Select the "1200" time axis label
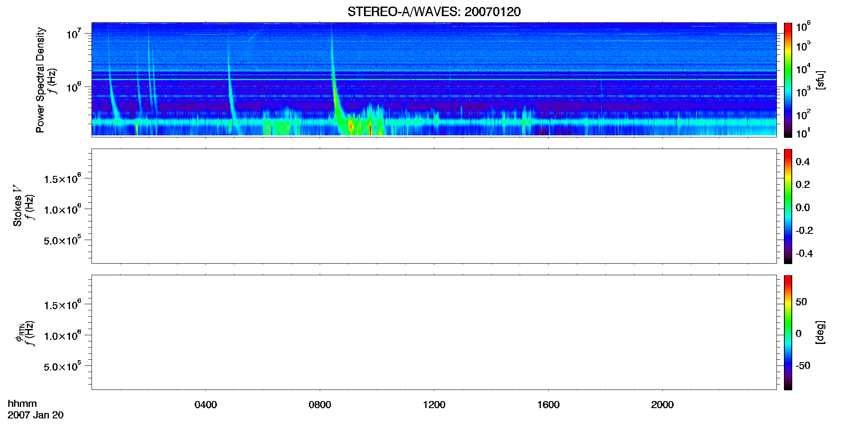This screenshot has height=447, width=868. click(x=434, y=405)
